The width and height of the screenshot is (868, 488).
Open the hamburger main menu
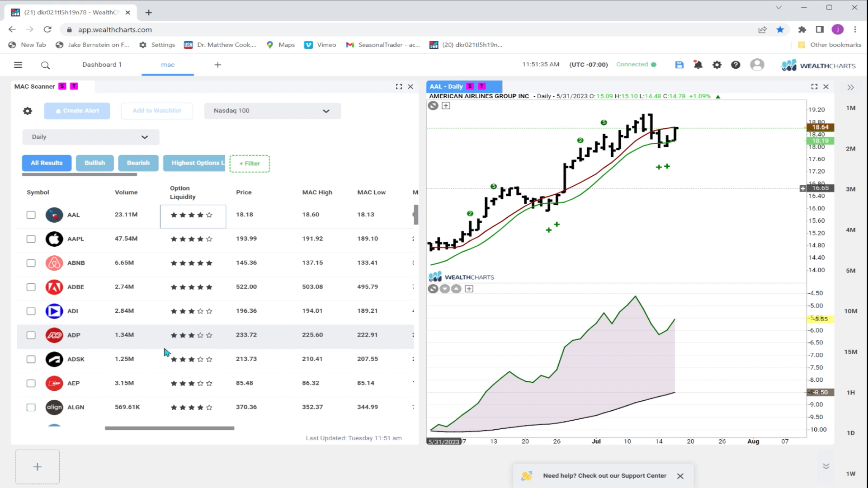(x=18, y=65)
